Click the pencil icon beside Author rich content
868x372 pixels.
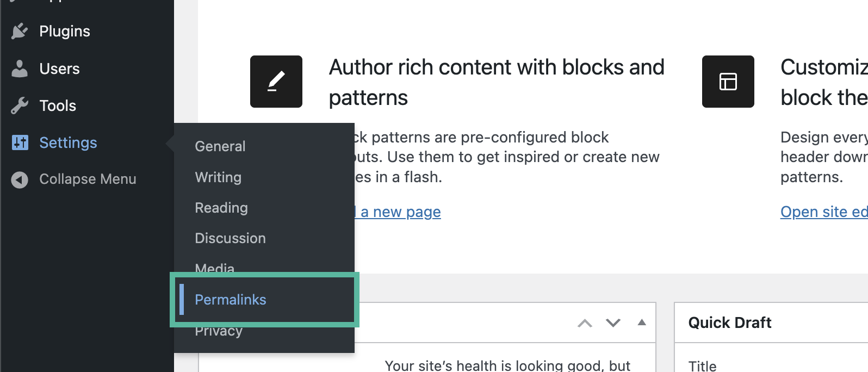(276, 82)
